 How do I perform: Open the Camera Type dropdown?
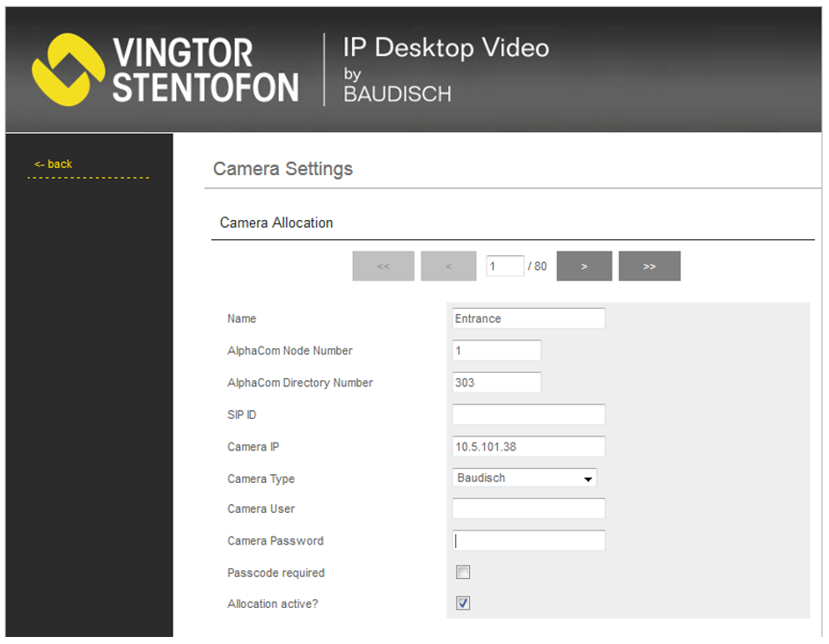pyautogui.click(x=525, y=478)
